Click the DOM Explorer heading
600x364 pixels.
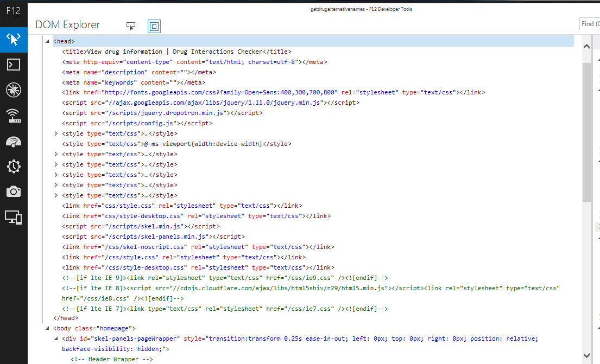tap(68, 25)
